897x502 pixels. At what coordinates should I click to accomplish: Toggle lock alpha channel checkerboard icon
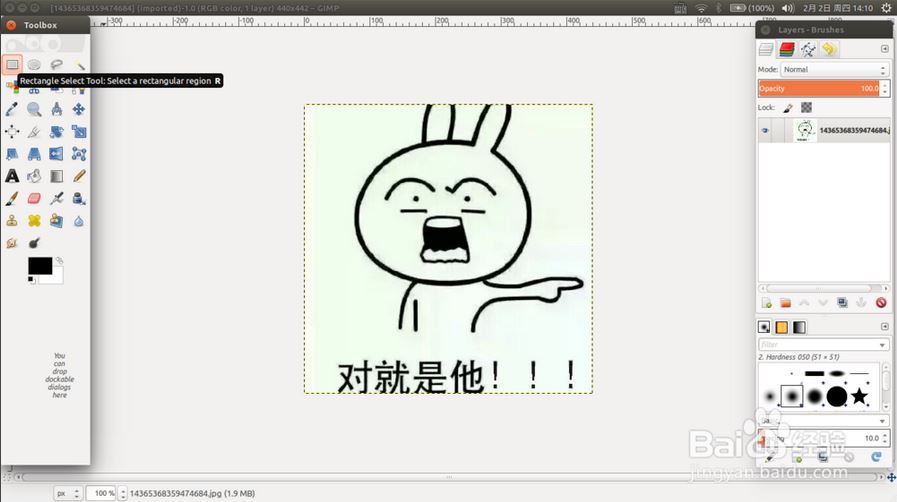(x=806, y=107)
